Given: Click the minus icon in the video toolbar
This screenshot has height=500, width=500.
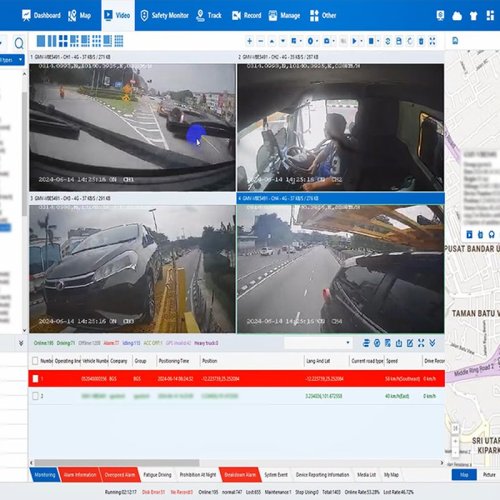Looking at the screenshot, I should pos(261,41).
